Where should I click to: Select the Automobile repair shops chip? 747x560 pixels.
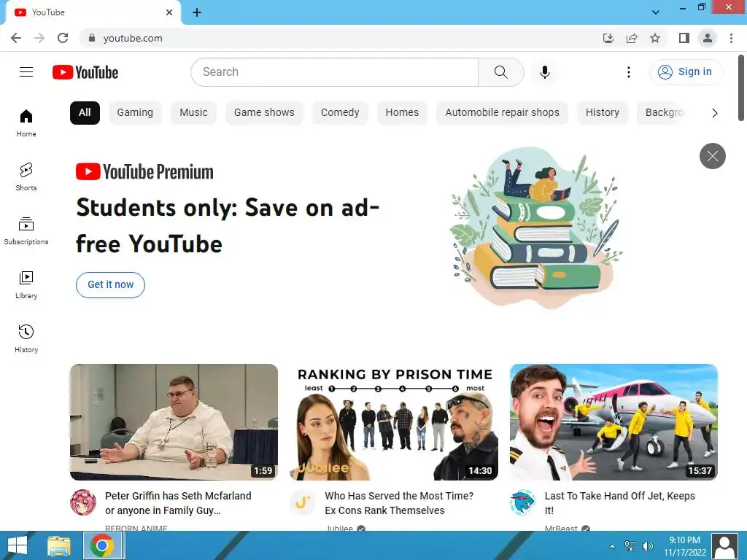point(502,113)
